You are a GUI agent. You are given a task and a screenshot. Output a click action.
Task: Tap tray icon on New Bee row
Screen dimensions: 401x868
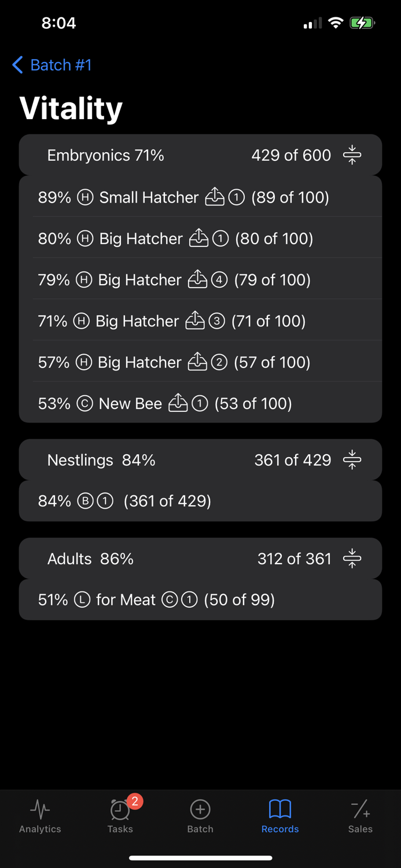178,403
